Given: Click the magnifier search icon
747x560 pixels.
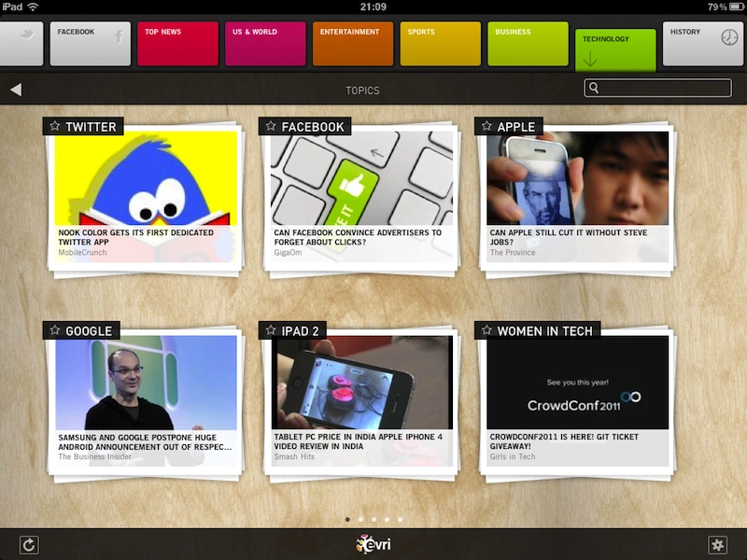Looking at the screenshot, I should 594,88.
